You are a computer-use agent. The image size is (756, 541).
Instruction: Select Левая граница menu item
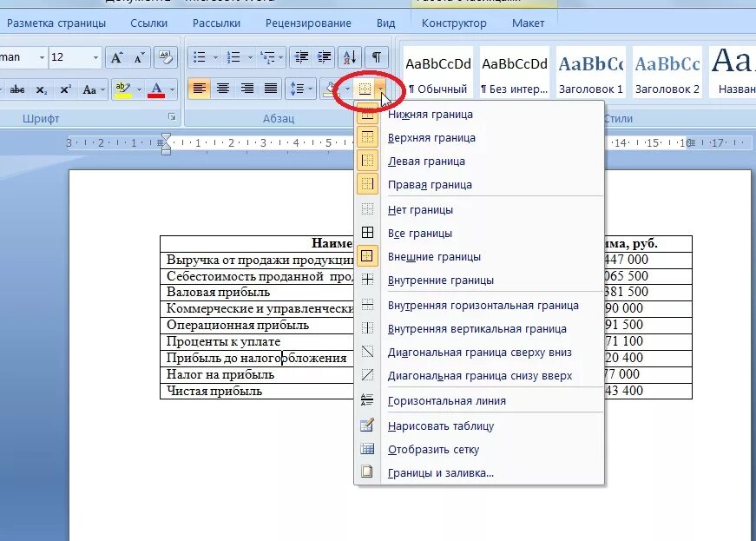pyautogui.click(x=479, y=161)
